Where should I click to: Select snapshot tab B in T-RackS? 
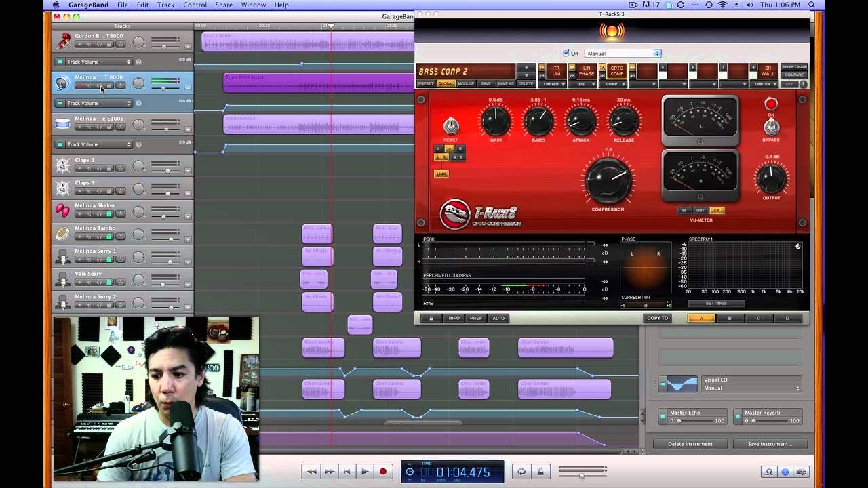tap(730, 318)
